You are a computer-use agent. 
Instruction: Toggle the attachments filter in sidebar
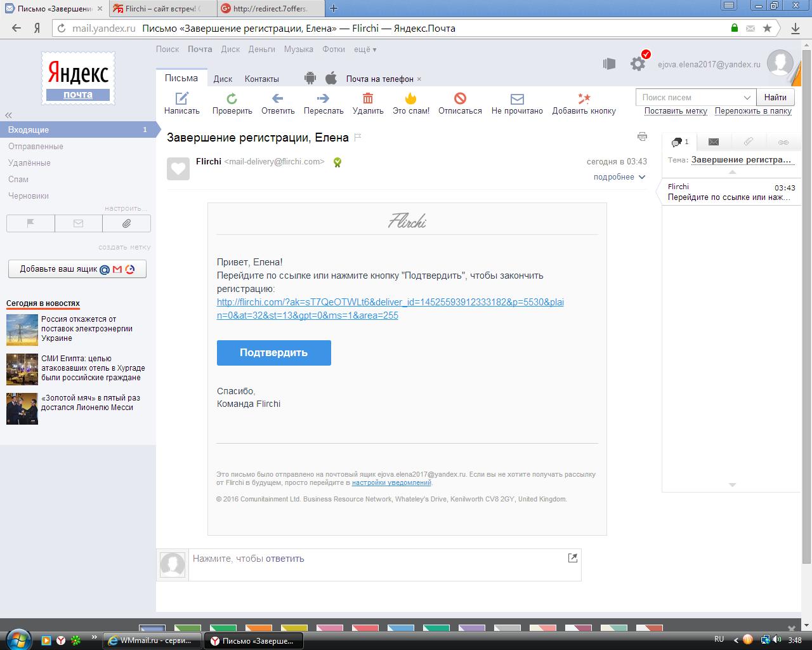click(126, 223)
